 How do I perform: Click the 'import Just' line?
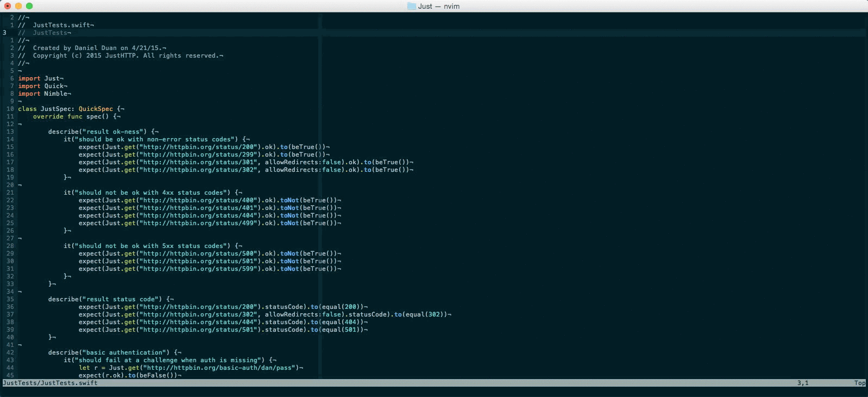41,78
